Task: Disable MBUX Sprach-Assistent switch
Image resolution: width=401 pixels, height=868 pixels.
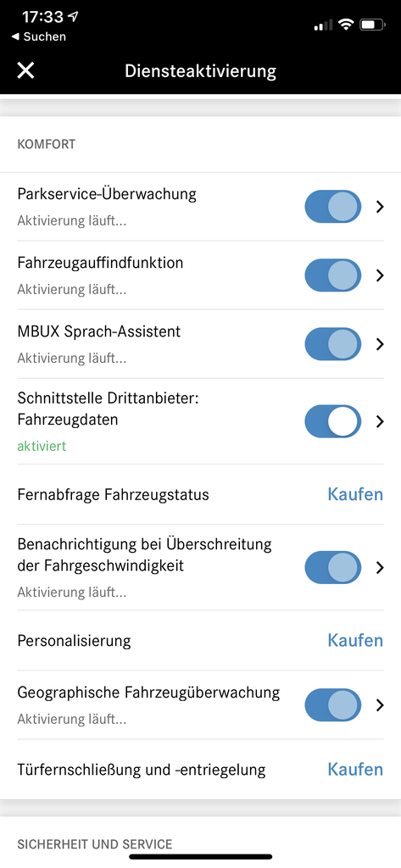Action: pyautogui.click(x=333, y=344)
